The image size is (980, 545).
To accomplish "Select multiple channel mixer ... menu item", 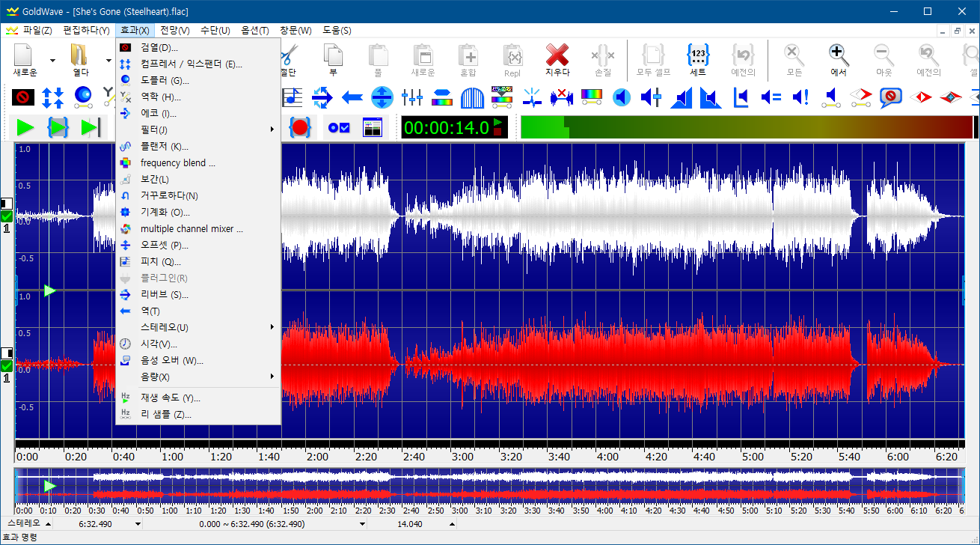I will [x=198, y=228].
